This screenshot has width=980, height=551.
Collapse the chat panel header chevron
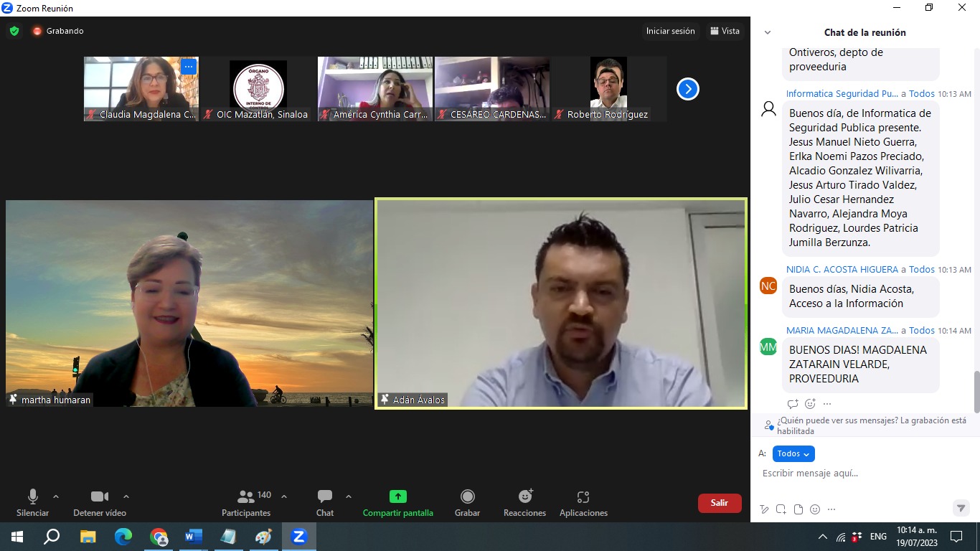pyautogui.click(x=768, y=32)
